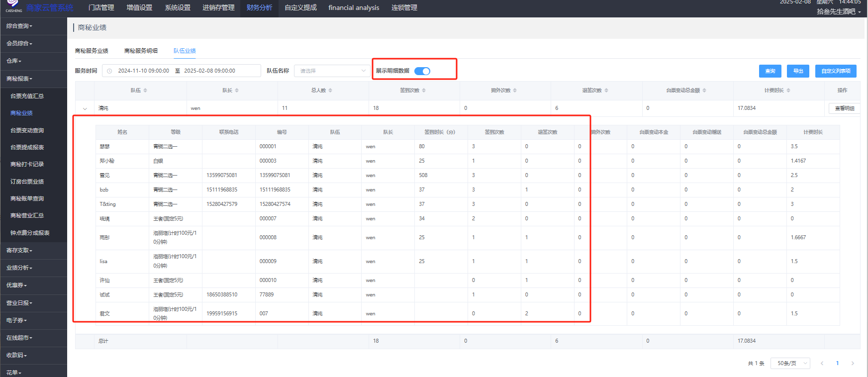868x377 pixels.
Task: Select page number 1 in pagination
Action: tap(837, 364)
